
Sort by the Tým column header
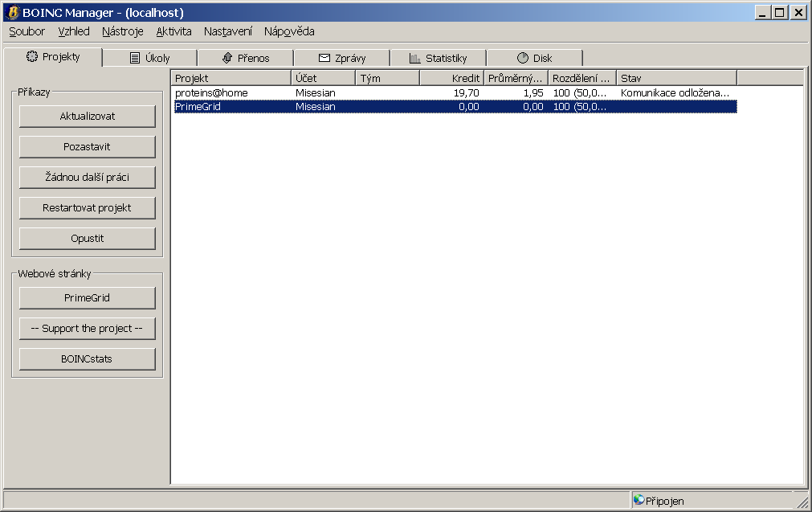(x=388, y=78)
